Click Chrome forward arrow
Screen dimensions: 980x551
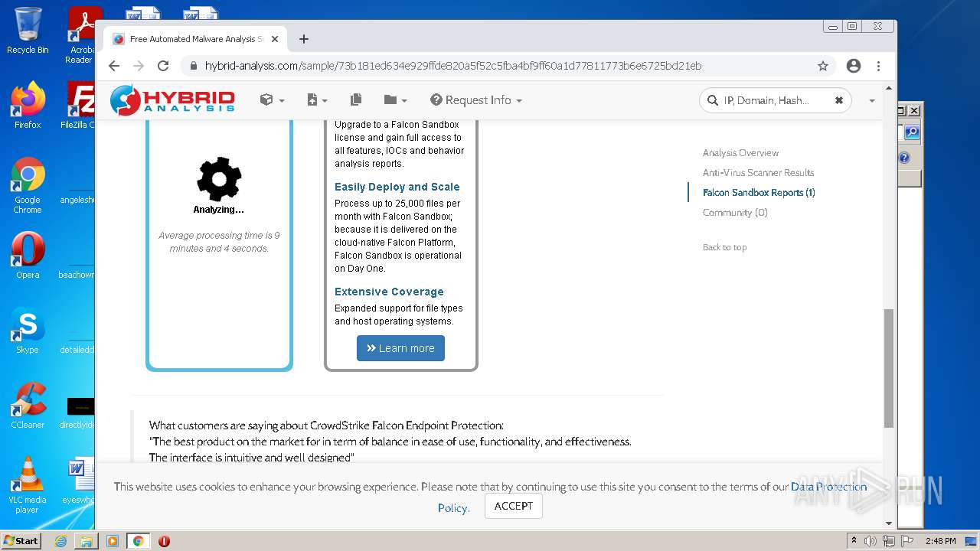tap(139, 66)
